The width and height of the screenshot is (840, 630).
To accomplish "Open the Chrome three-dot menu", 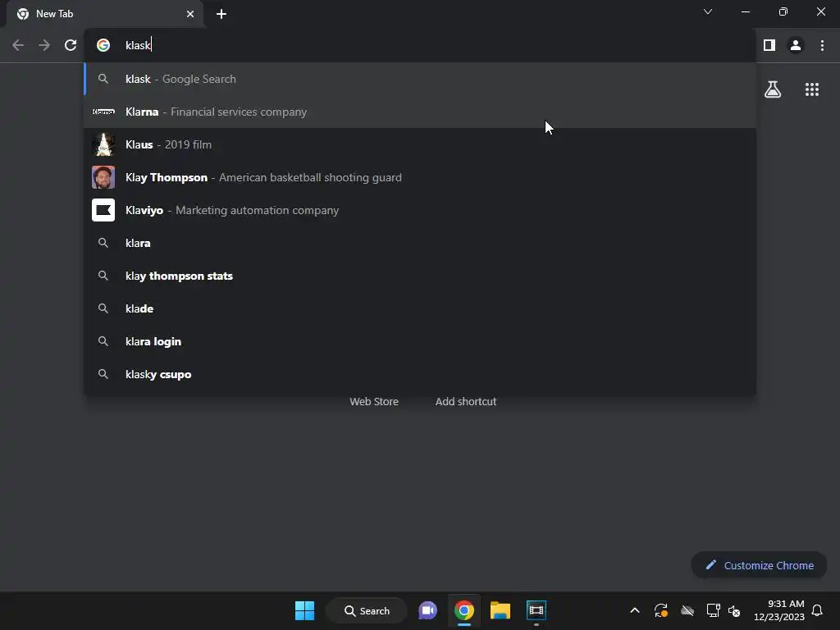I will click(822, 45).
